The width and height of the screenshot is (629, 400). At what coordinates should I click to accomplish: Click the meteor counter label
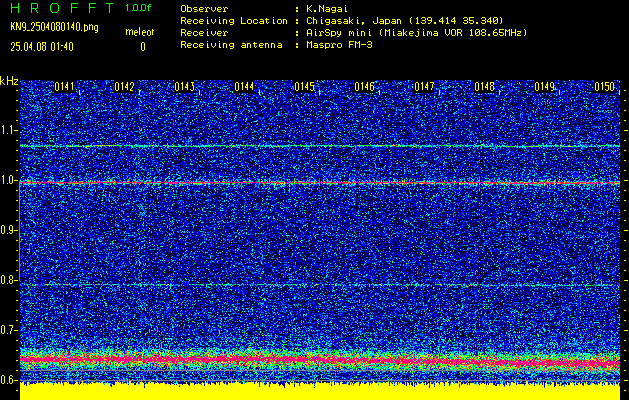pos(140,32)
